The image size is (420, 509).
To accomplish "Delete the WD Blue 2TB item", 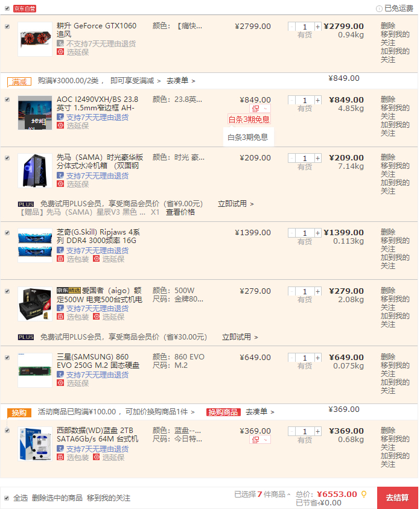I will 388,430.
